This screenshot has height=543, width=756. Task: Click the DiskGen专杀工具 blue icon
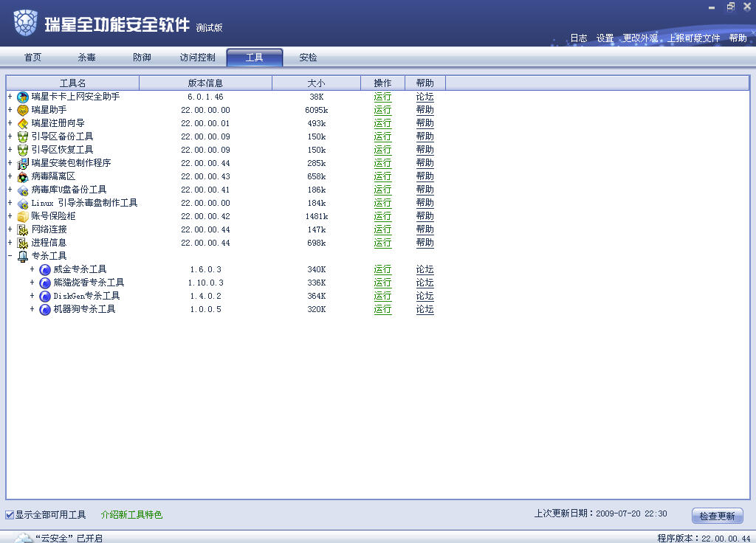point(45,297)
